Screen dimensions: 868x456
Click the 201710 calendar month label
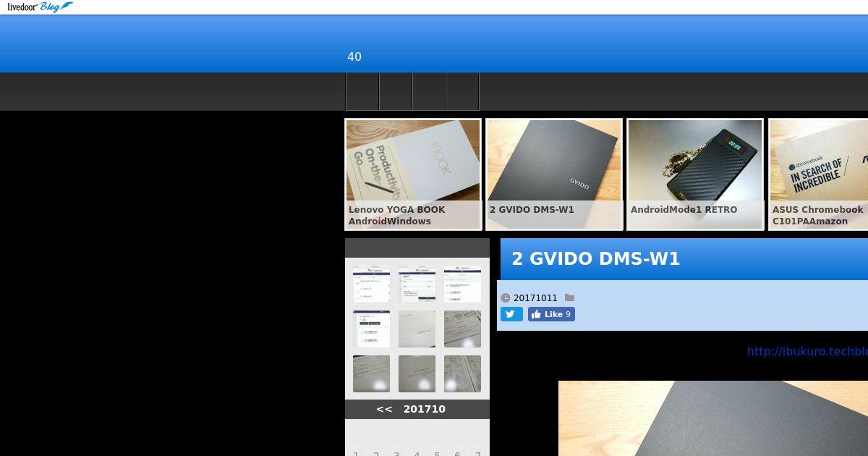click(x=425, y=409)
